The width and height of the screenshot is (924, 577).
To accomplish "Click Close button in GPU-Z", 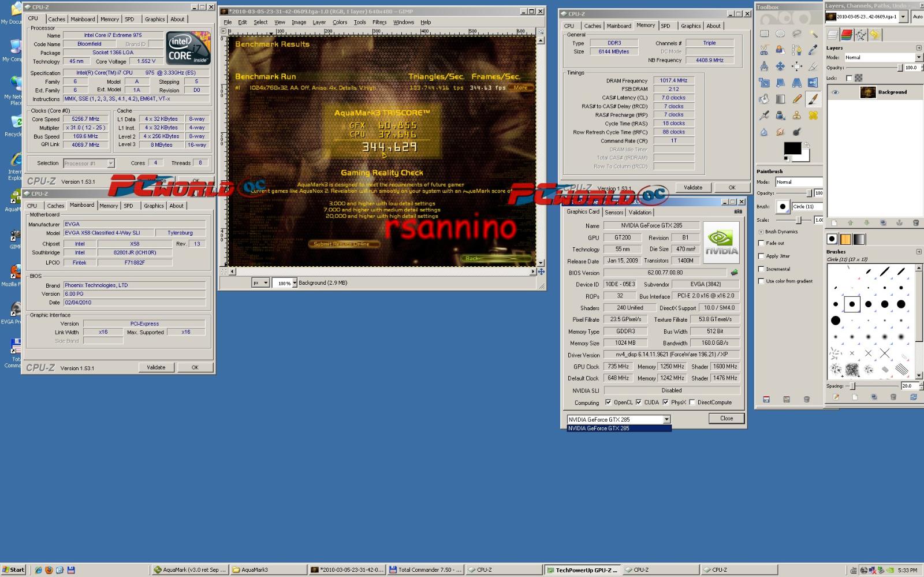I will tap(726, 418).
